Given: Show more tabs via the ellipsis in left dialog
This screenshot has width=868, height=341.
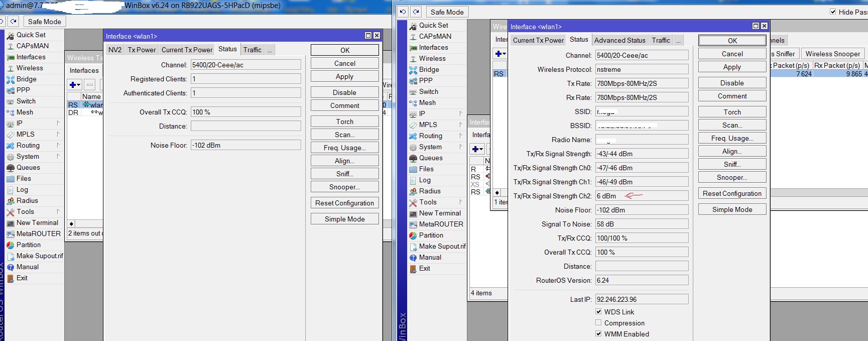Looking at the screenshot, I should pyautogui.click(x=270, y=50).
